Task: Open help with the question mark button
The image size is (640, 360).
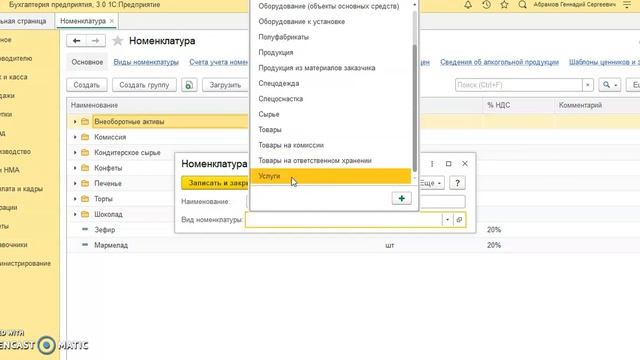Action: [x=457, y=183]
